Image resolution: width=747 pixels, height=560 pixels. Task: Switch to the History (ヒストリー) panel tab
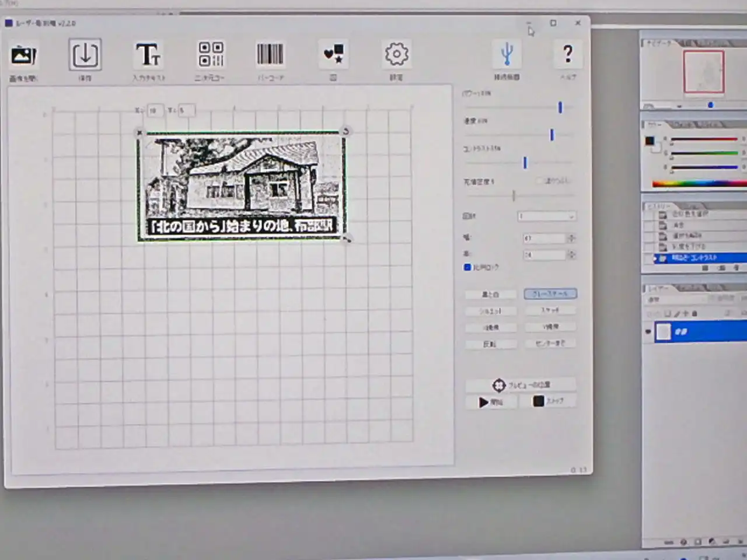pos(659,206)
